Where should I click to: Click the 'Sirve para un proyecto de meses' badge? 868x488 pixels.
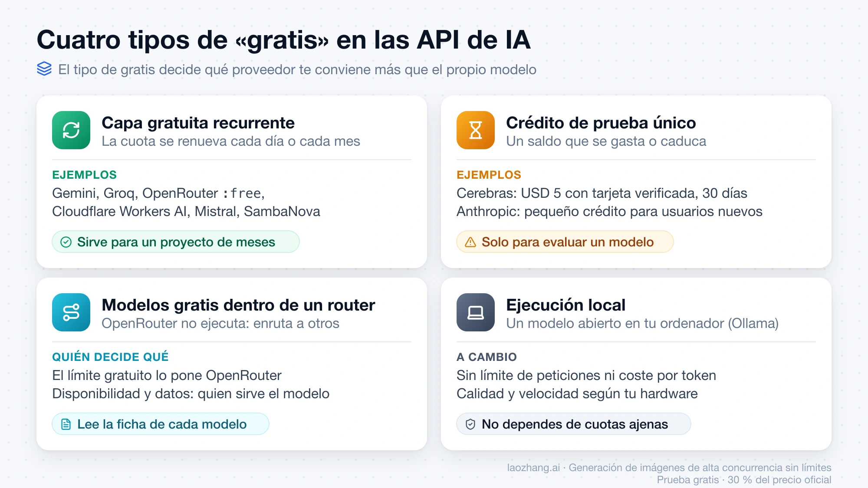pos(176,242)
